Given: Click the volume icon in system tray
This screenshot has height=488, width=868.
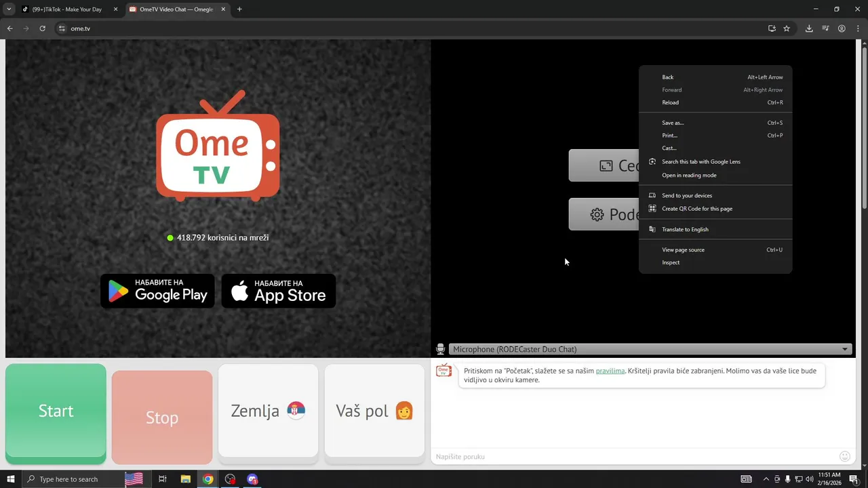Looking at the screenshot, I should click(809, 479).
